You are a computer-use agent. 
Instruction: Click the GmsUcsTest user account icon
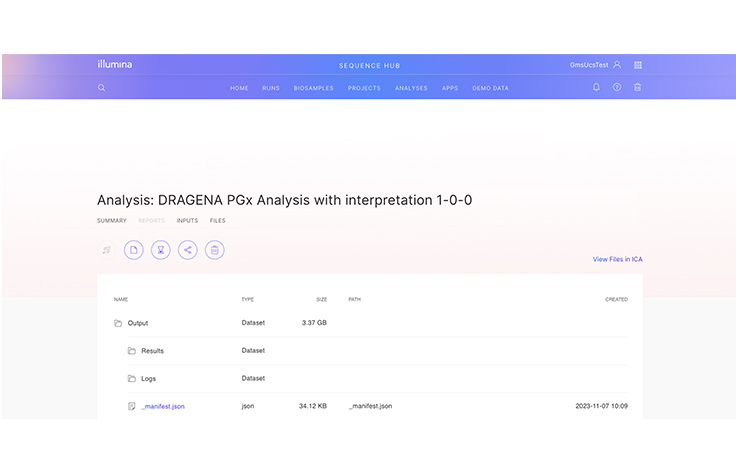(x=617, y=65)
